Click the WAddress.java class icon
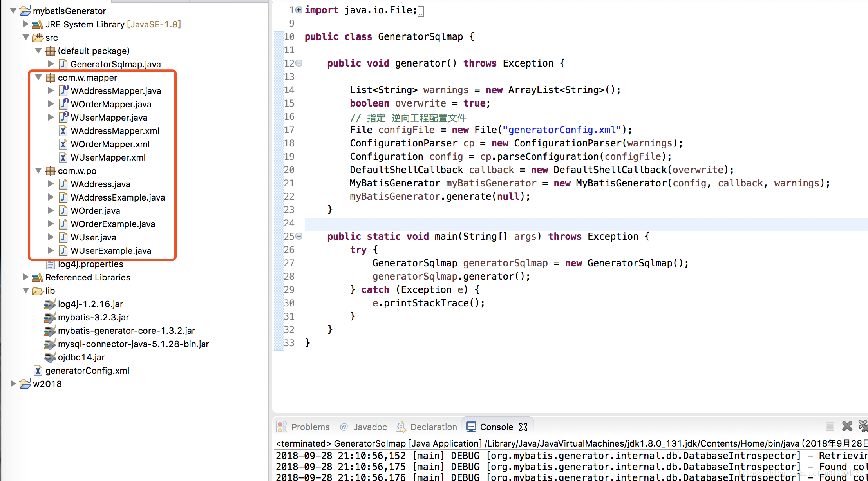This screenshot has height=481, width=868. tap(63, 184)
